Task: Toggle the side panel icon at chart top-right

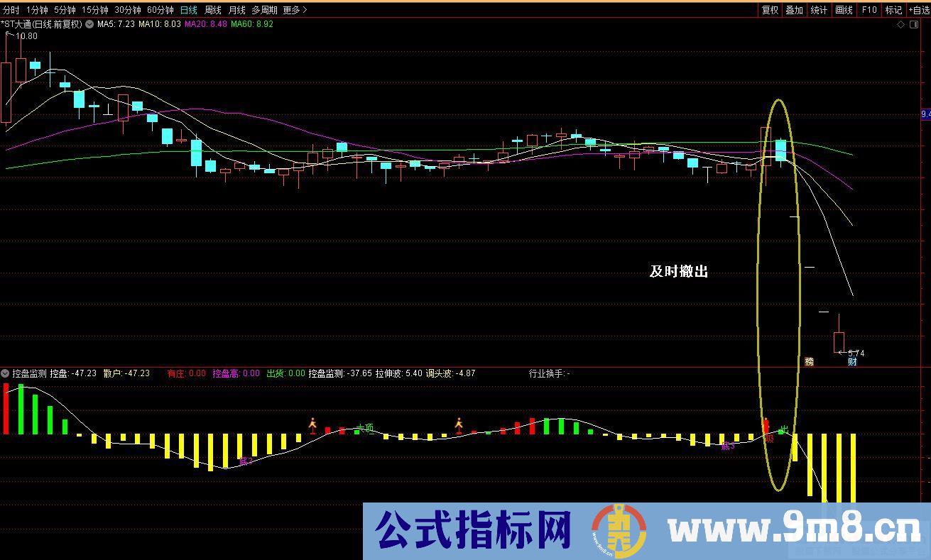Action: point(914,24)
